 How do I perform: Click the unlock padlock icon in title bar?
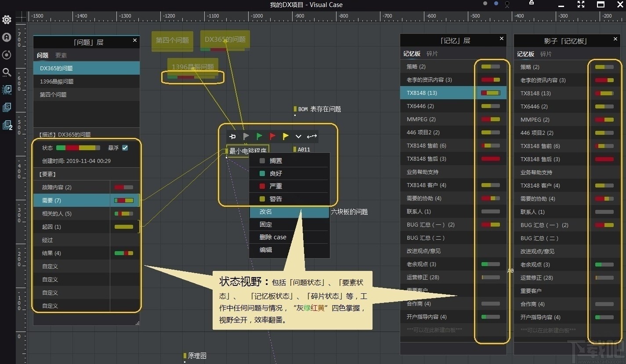[532, 3]
